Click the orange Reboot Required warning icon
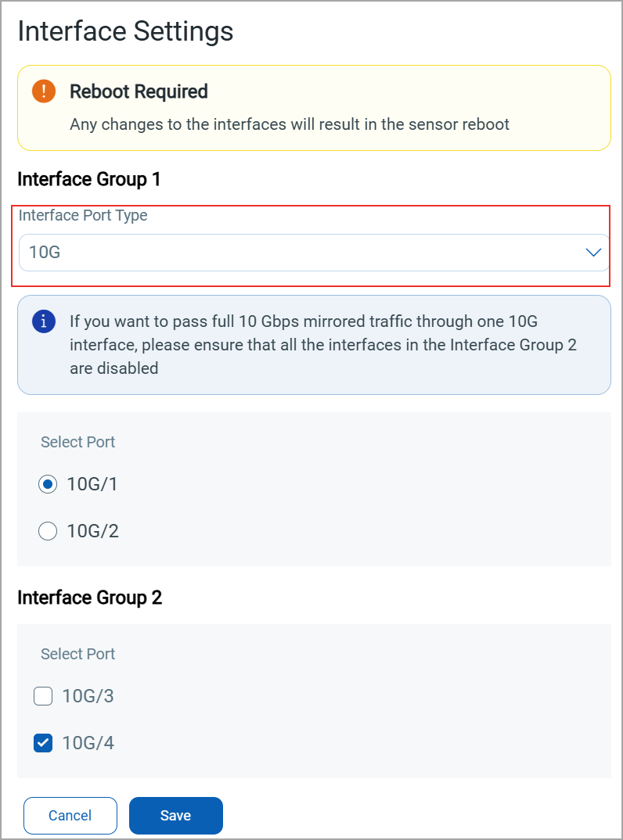 (x=44, y=91)
